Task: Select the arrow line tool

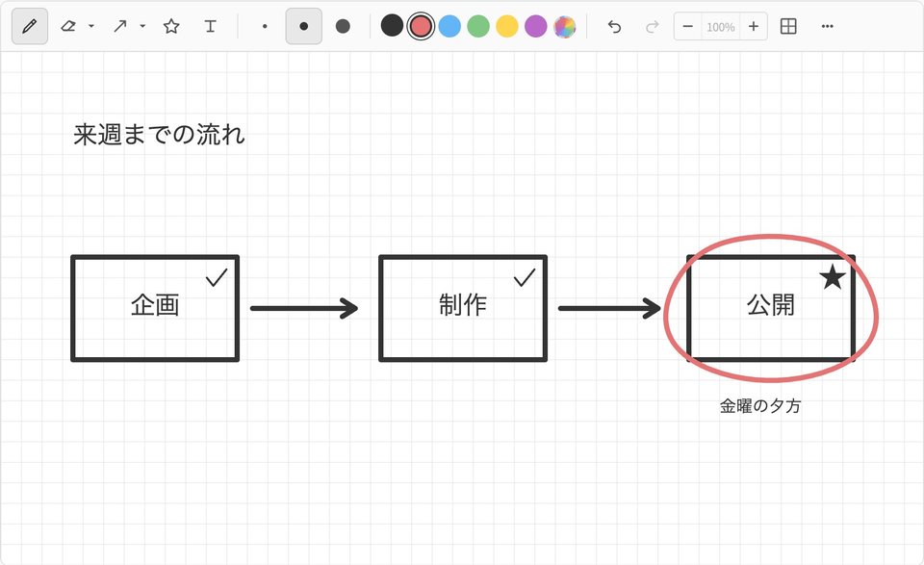Action: click(120, 27)
